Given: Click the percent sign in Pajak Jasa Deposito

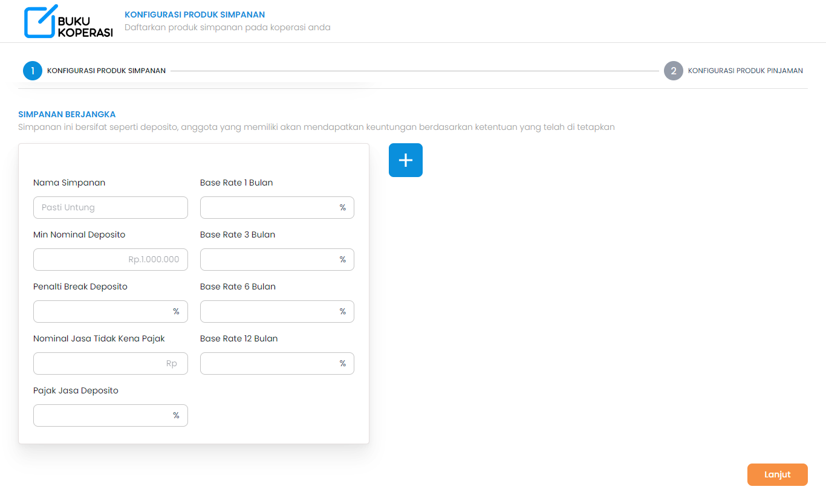Looking at the screenshot, I should click(176, 415).
